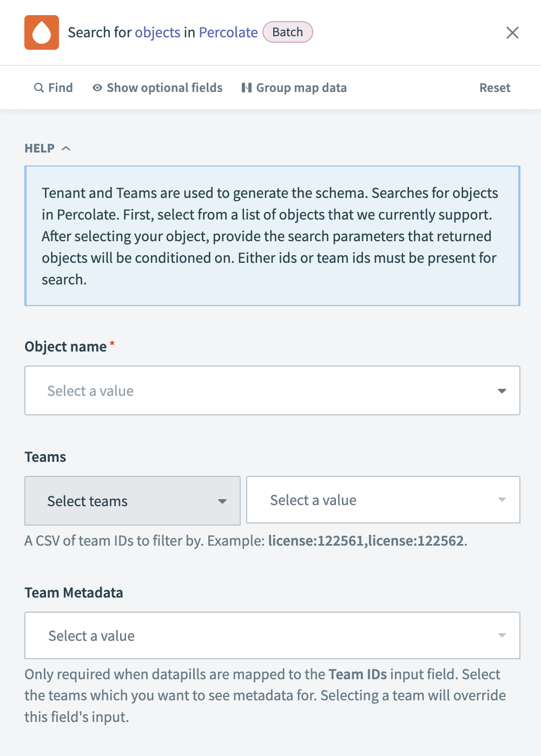This screenshot has height=756, width=541.
Task: Collapse the HELP section
Action: (x=66, y=148)
